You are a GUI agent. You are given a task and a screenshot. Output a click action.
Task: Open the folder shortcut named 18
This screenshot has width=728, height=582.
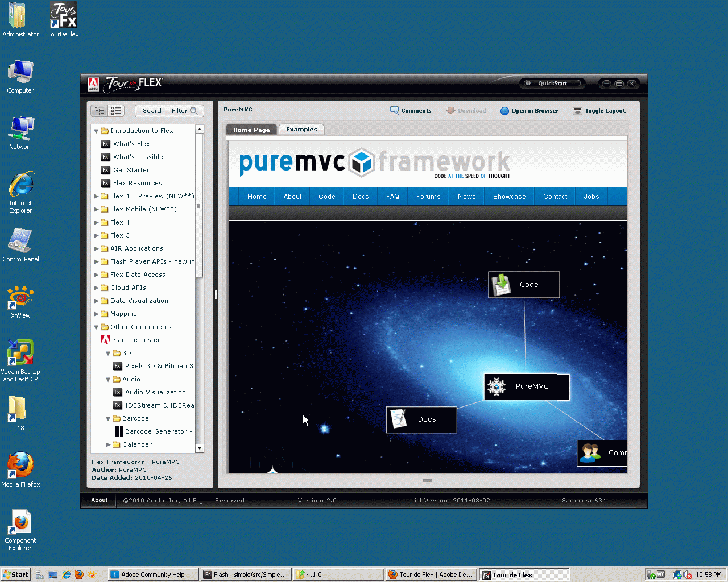(x=18, y=413)
